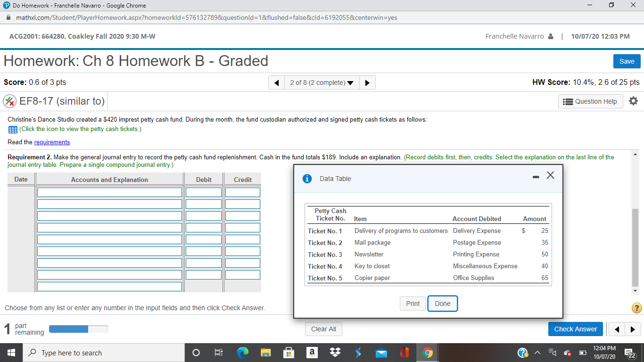
Task: Open the first Accounts and Explanation field list
Action: pos(109,192)
